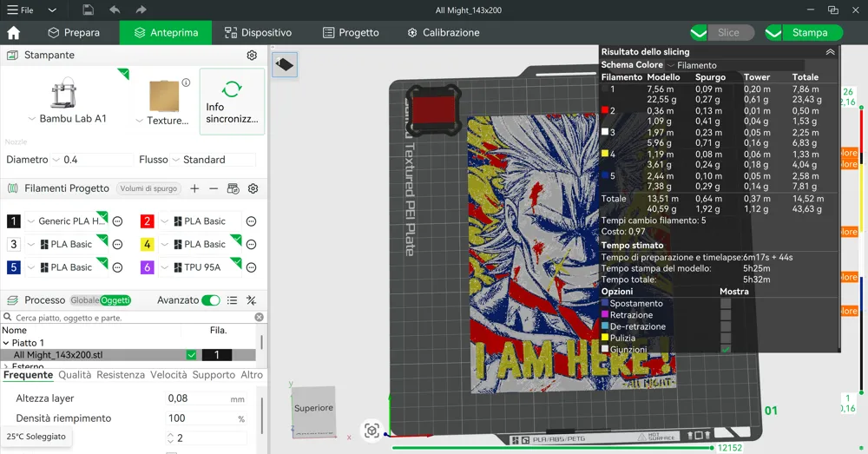Viewport: 868px width, 454px height.
Task: Switch to Prepara tab
Action: (x=74, y=33)
